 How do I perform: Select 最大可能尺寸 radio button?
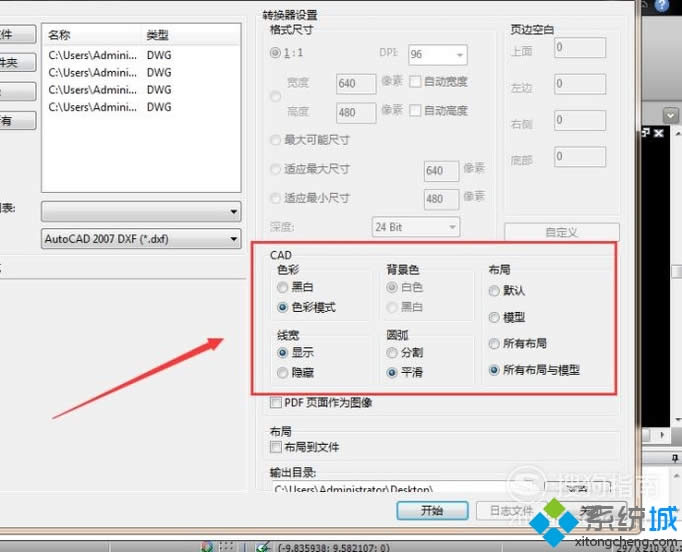point(275,140)
